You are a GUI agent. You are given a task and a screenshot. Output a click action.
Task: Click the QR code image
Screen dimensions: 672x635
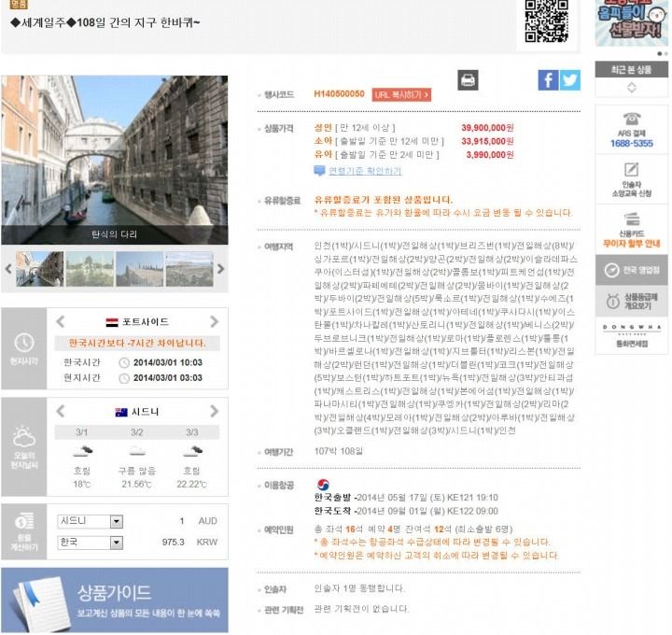point(546,21)
